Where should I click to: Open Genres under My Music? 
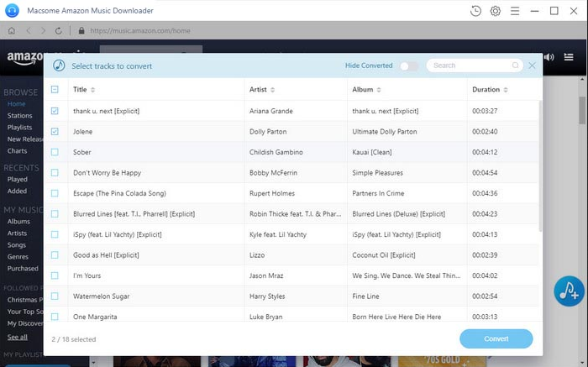18,257
